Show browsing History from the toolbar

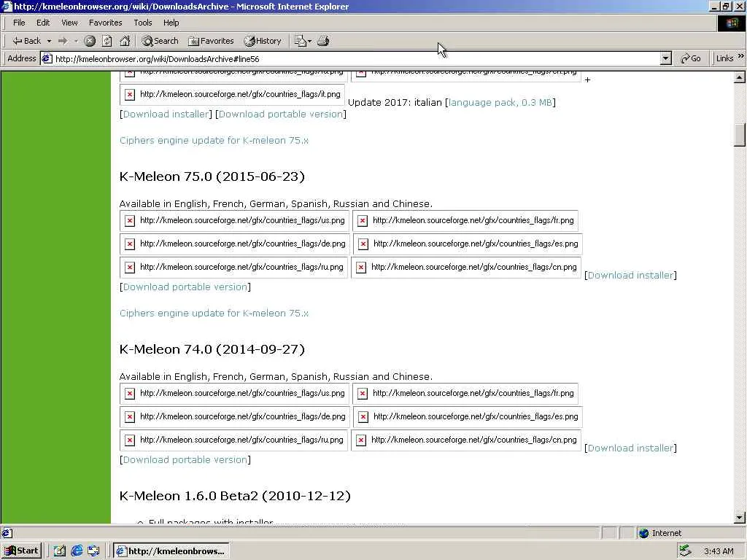(263, 41)
